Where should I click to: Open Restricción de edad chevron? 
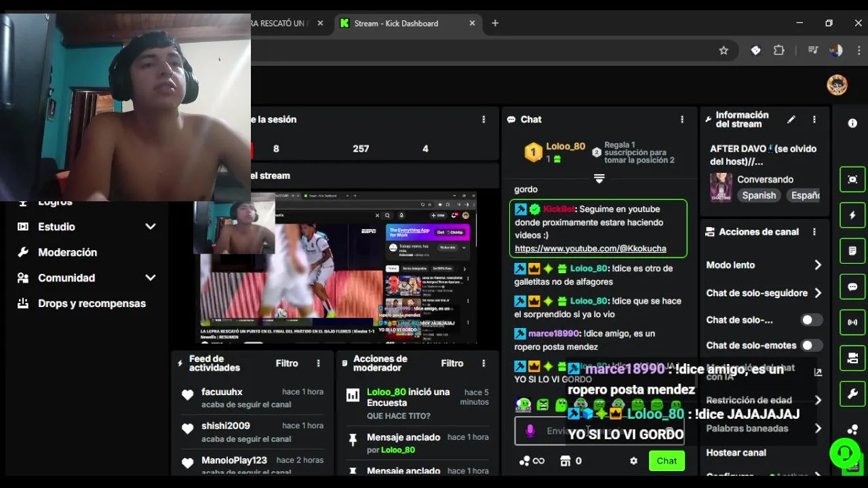(x=817, y=400)
